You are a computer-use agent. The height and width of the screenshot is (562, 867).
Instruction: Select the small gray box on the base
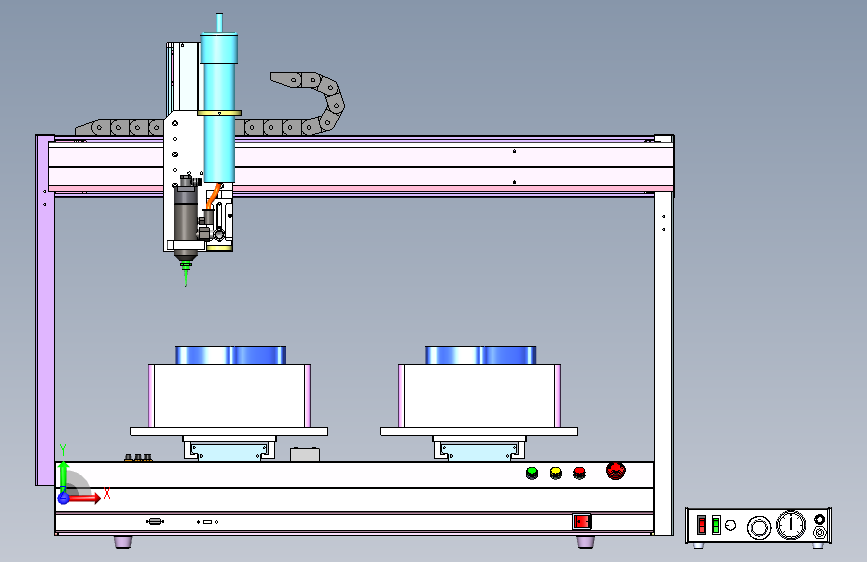point(305,455)
